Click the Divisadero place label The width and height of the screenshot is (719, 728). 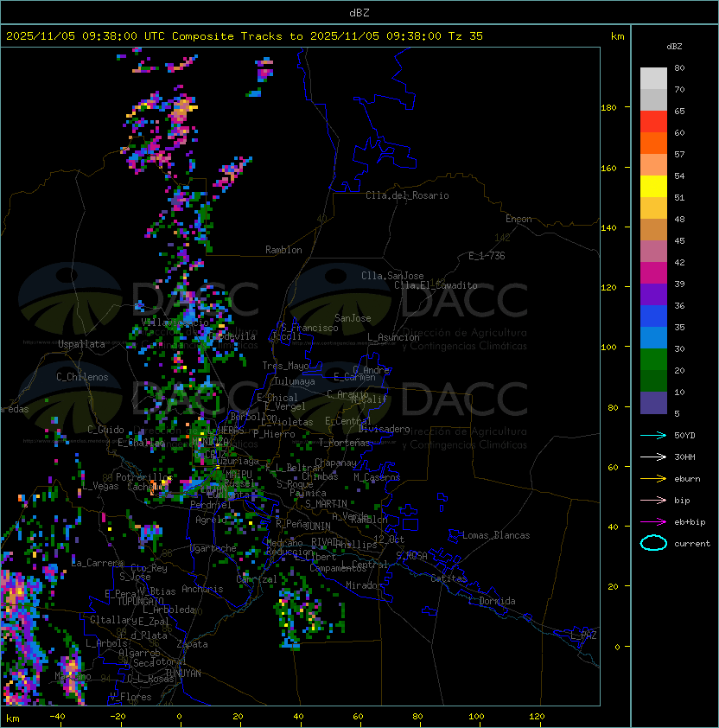[384, 429]
